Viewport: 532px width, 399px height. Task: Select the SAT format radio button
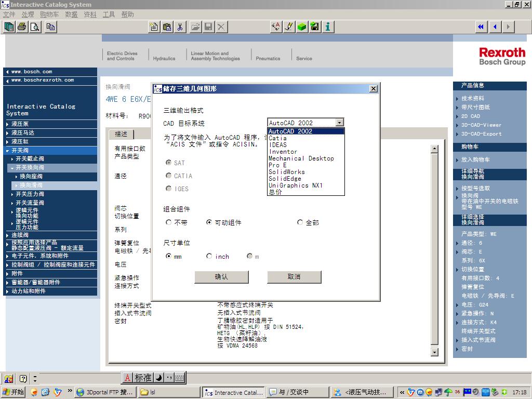[x=168, y=163]
